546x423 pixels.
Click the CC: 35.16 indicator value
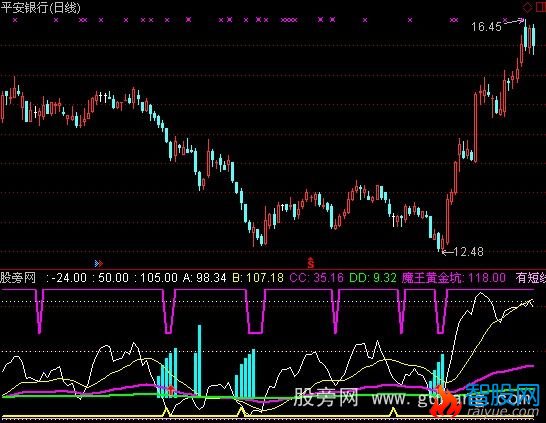pos(317,277)
